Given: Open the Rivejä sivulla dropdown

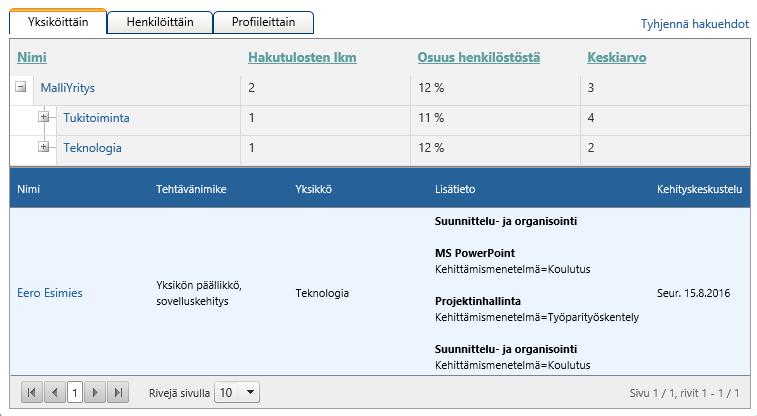Looking at the screenshot, I should pyautogui.click(x=237, y=392).
